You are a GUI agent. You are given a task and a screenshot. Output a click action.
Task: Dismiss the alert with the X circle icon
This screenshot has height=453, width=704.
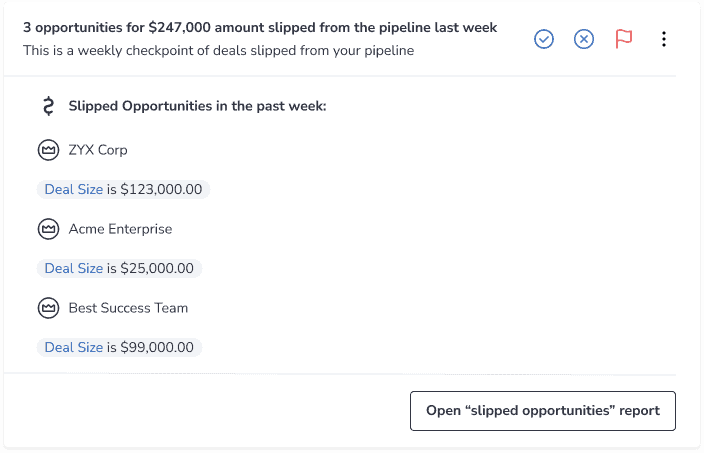(584, 39)
